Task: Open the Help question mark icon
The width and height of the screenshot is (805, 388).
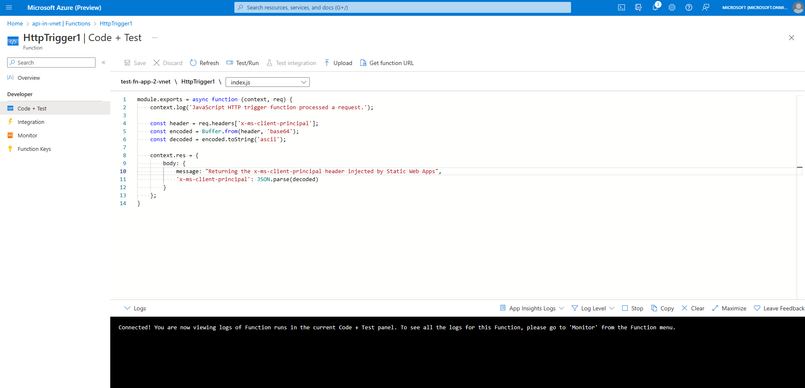Action: (x=689, y=8)
